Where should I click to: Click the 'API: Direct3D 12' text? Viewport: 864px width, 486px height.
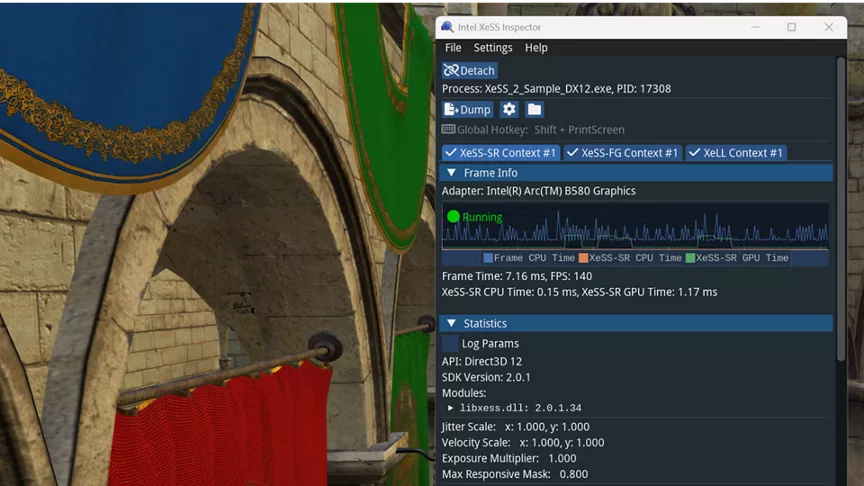[482, 361]
